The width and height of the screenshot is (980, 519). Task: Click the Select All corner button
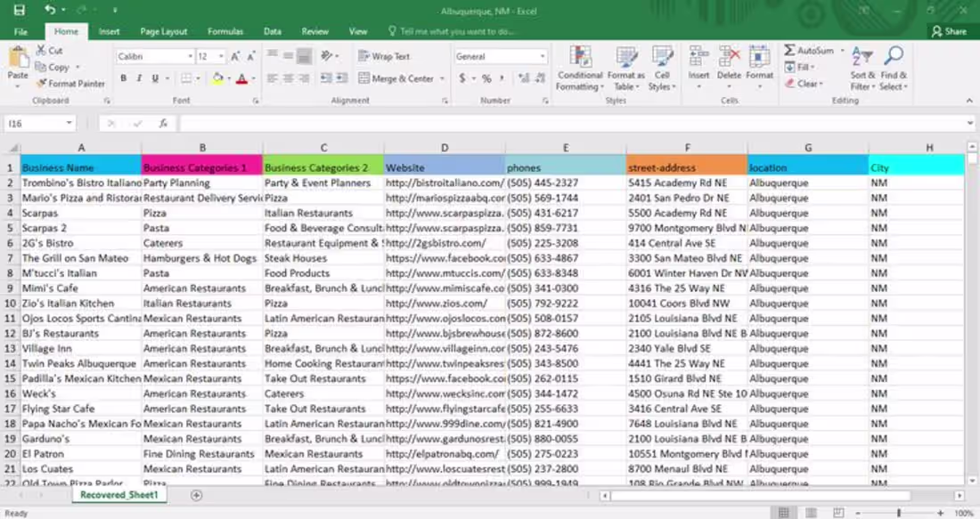[11, 148]
